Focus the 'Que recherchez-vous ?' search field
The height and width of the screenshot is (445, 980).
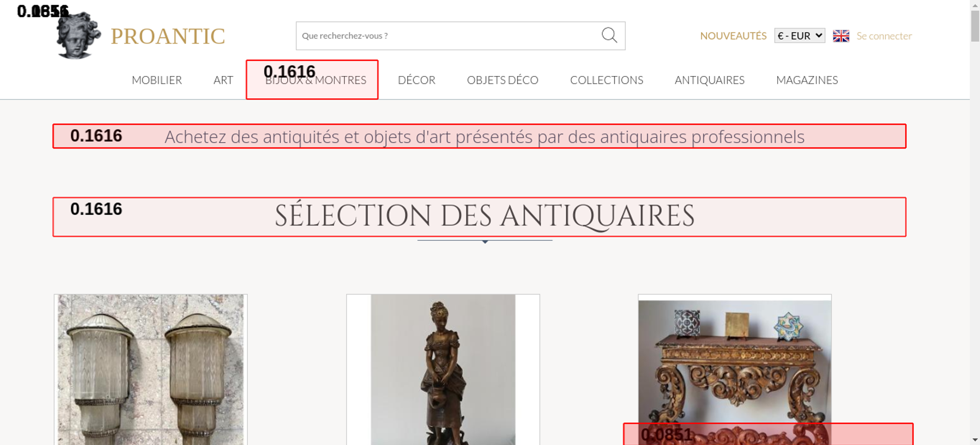[446, 36]
